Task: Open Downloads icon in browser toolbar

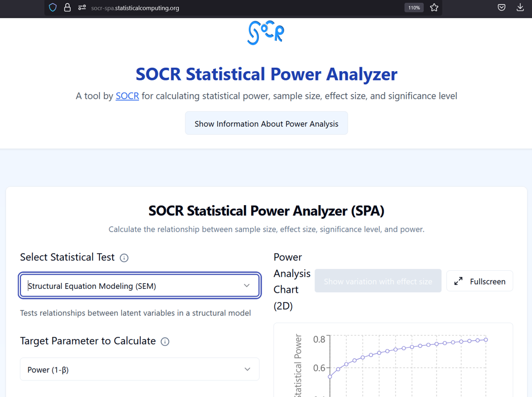Action: pyautogui.click(x=520, y=8)
